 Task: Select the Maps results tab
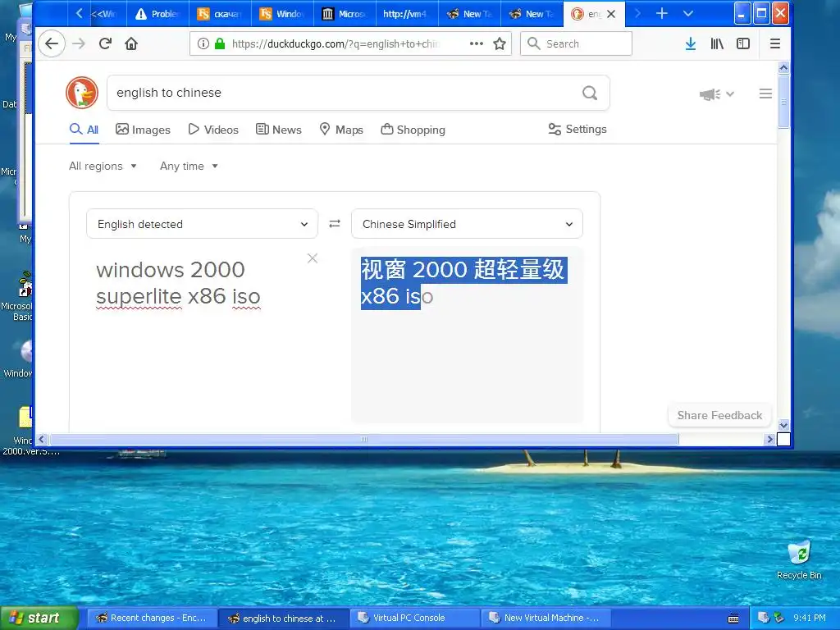[x=341, y=130]
